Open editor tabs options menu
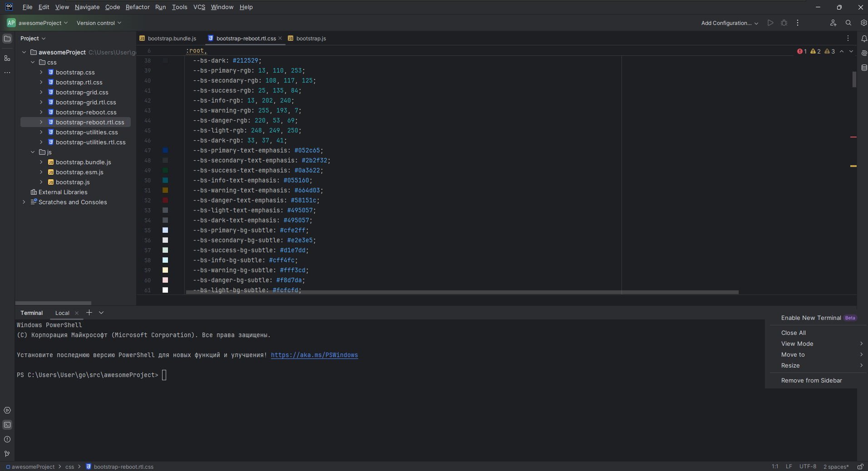Image resolution: width=868 pixels, height=471 pixels. (x=848, y=38)
